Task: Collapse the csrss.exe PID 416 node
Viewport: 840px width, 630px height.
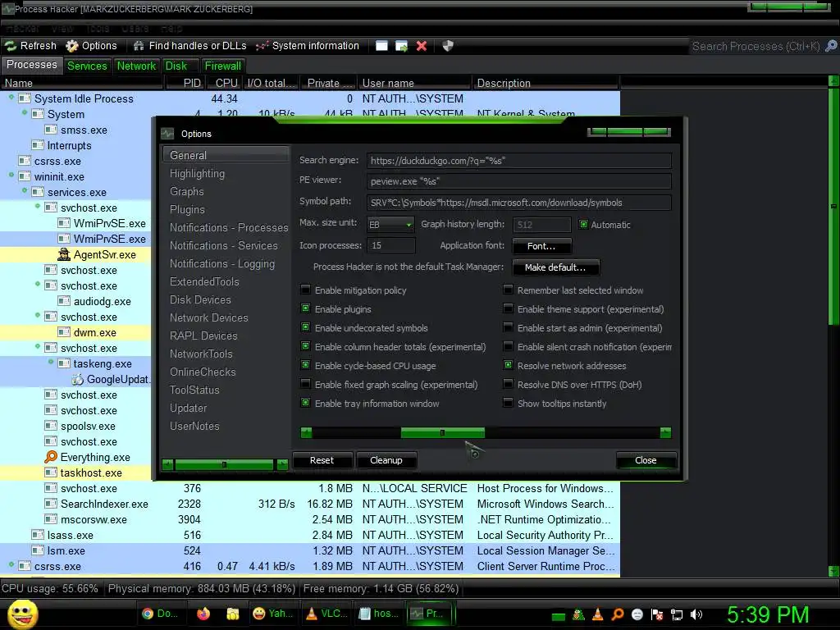Action: click(x=11, y=564)
